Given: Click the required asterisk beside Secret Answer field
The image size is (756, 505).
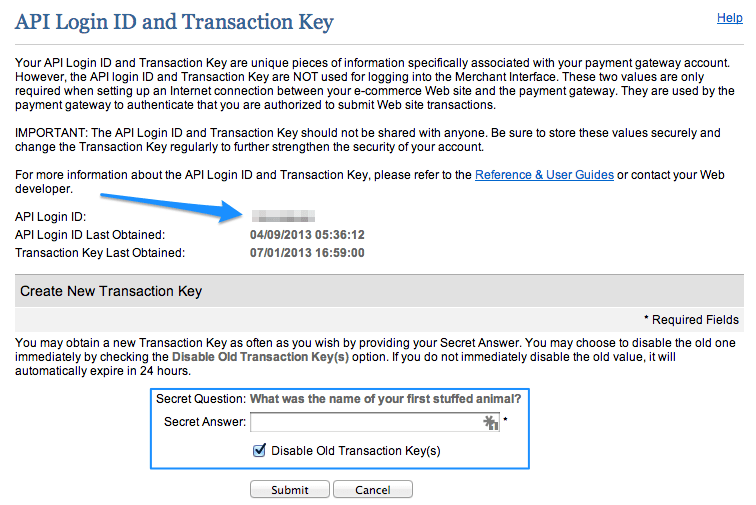Looking at the screenshot, I should click(x=505, y=419).
